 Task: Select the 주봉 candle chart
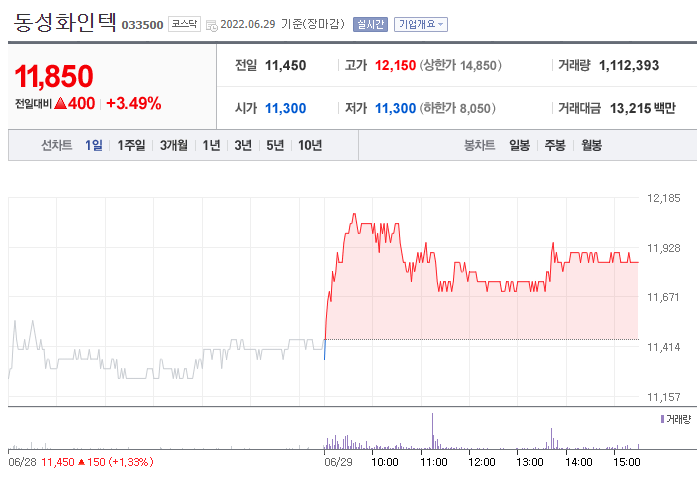(x=555, y=145)
